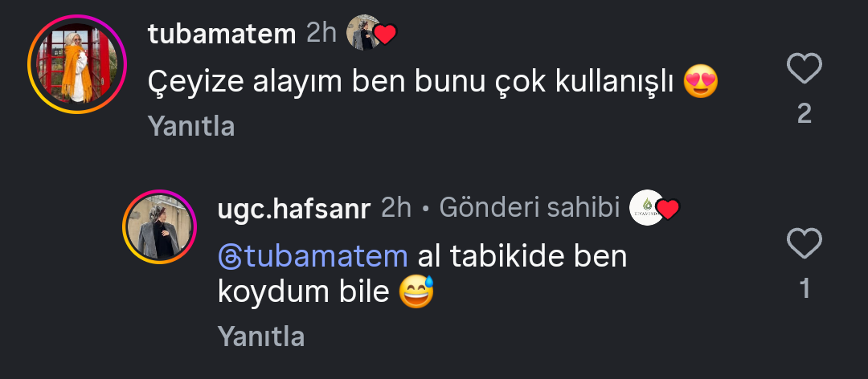Screen dimensions: 868x379
Task: Click the sweat-smile emoji in the reply
Action: click(x=417, y=293)
